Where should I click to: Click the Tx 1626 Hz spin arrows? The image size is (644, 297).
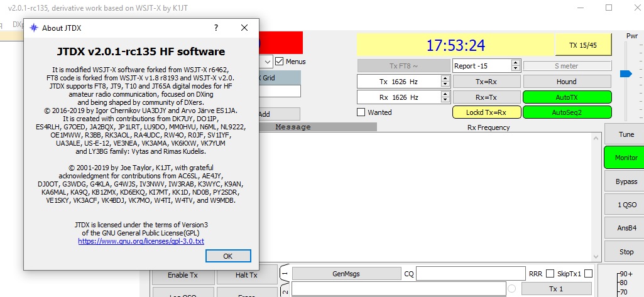click(445, 82)
